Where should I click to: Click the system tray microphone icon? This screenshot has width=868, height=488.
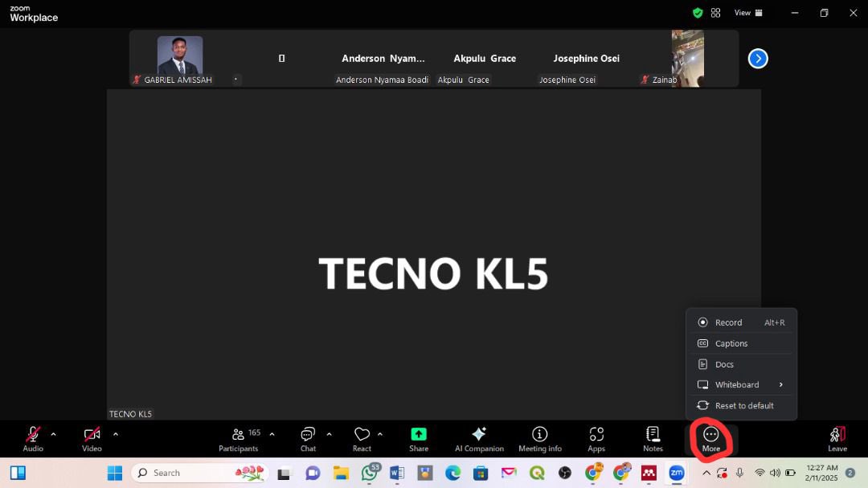[739, 473]
